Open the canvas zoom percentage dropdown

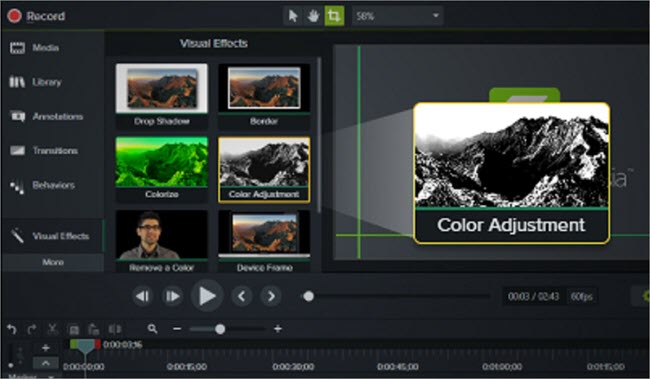pyautogui.click(x=397, y=16)
